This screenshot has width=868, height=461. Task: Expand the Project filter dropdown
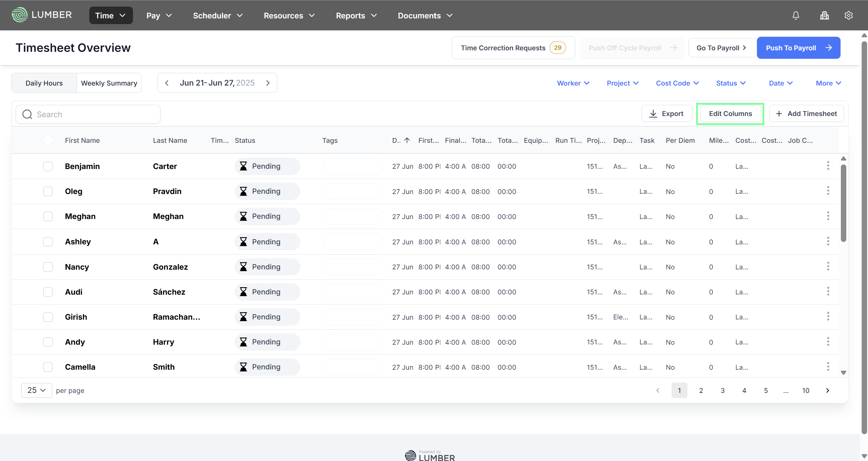coord(622,83)
